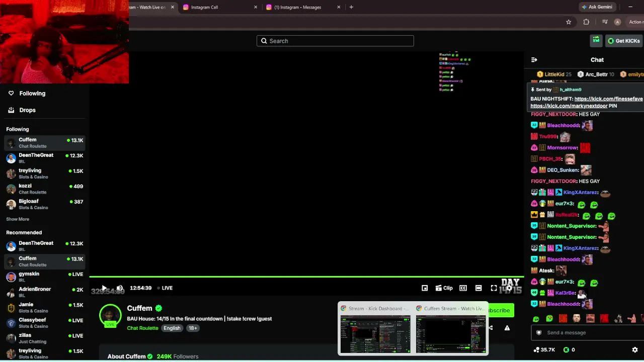Switch to the Kick Watch Live tab
Image resolution: width=644 pixels, height=362 pixels.
tap(148, 7)
